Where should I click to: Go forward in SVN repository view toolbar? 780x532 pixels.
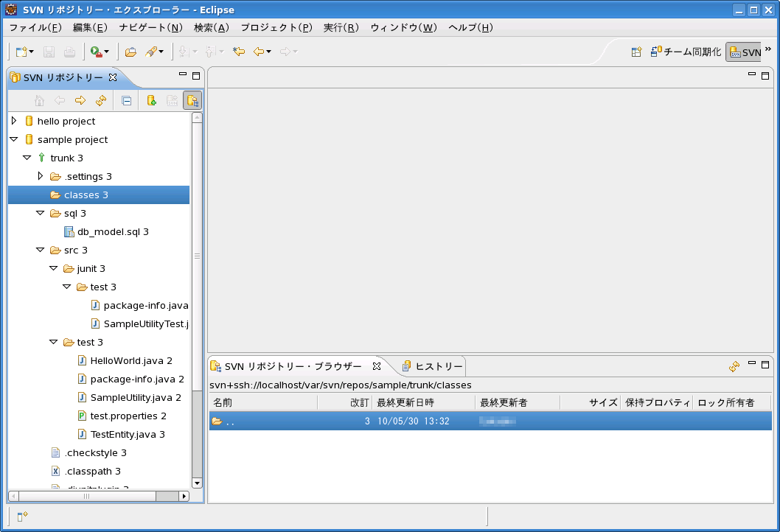pos(80,101)
